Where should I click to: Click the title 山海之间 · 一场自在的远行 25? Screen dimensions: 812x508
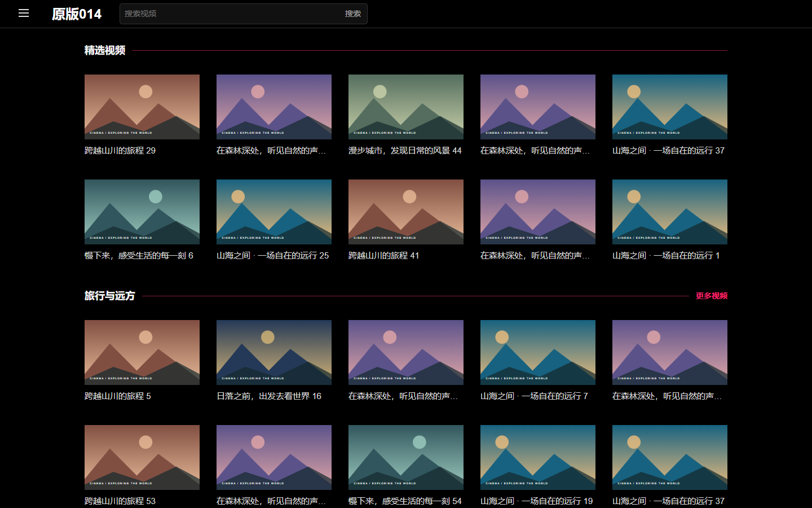click(273, 256)
